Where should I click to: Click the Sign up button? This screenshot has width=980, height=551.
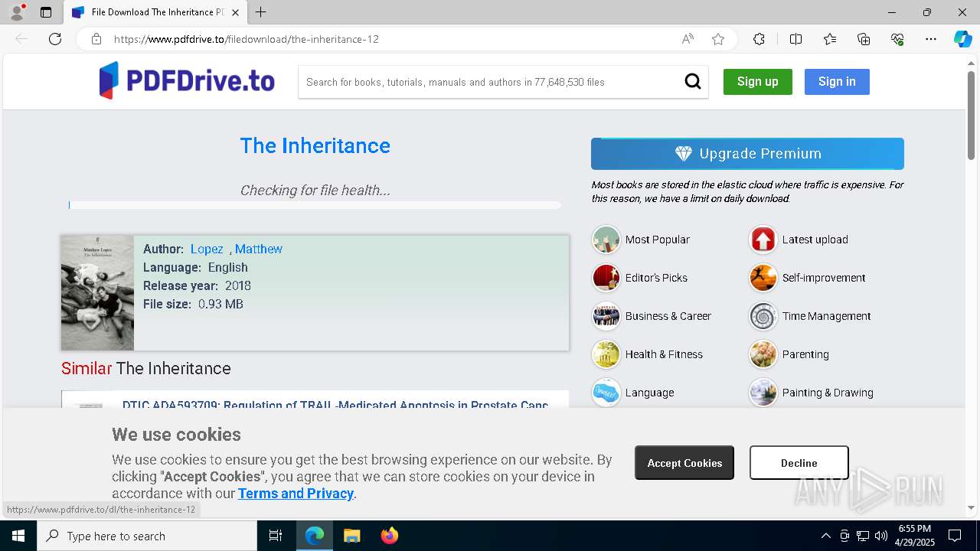[x=757, y=82]
